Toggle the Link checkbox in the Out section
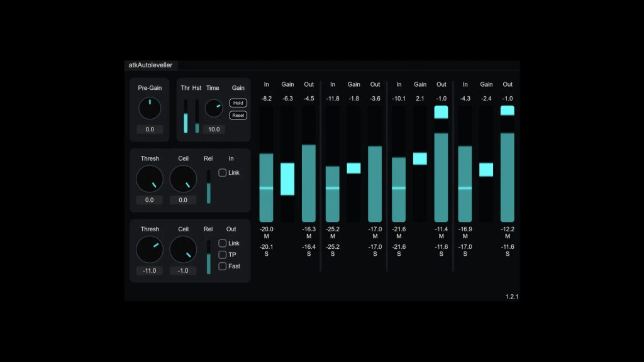This screenshot has height=362, width=644. (x=222, y=243)
